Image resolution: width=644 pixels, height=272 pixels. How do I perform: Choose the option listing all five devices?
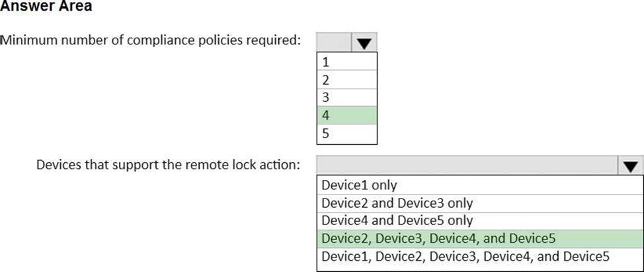coord(479,256)
